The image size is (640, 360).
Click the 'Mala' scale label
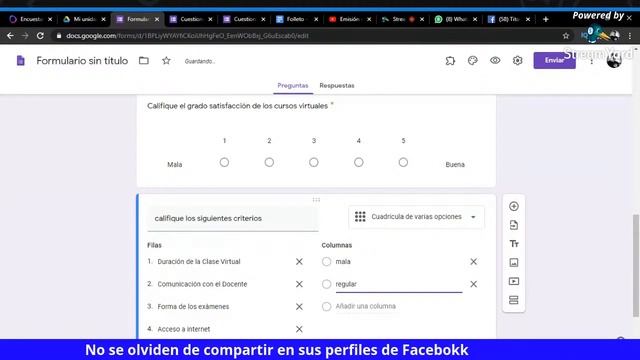[x=175, y=164]
